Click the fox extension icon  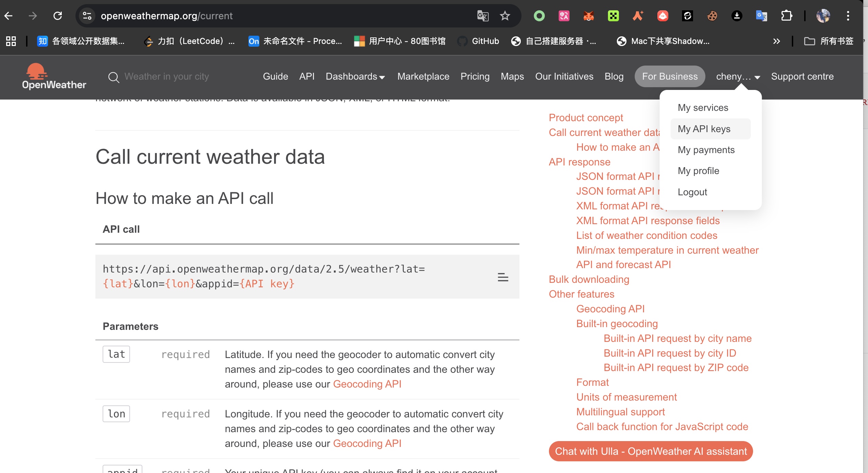(x=588, y=16)
